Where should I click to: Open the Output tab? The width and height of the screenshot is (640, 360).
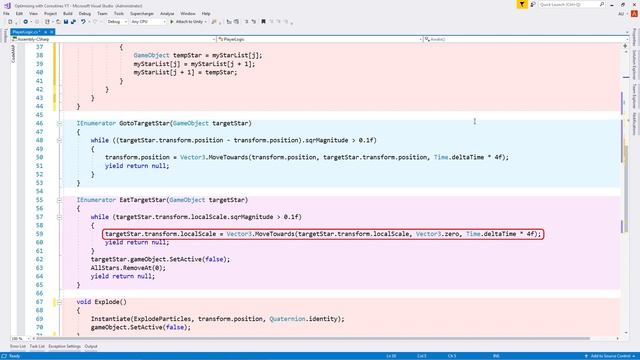[x=91, y=347]
